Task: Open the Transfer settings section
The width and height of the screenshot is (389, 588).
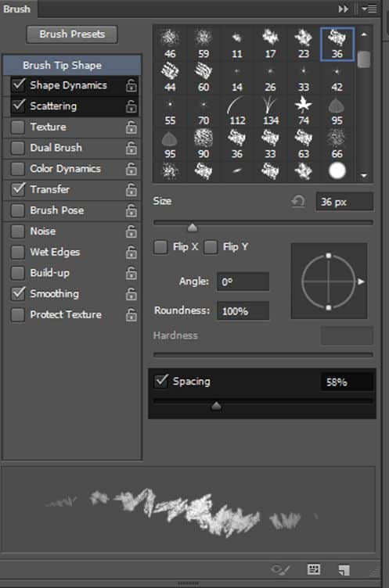Action: tap(50, 189)
